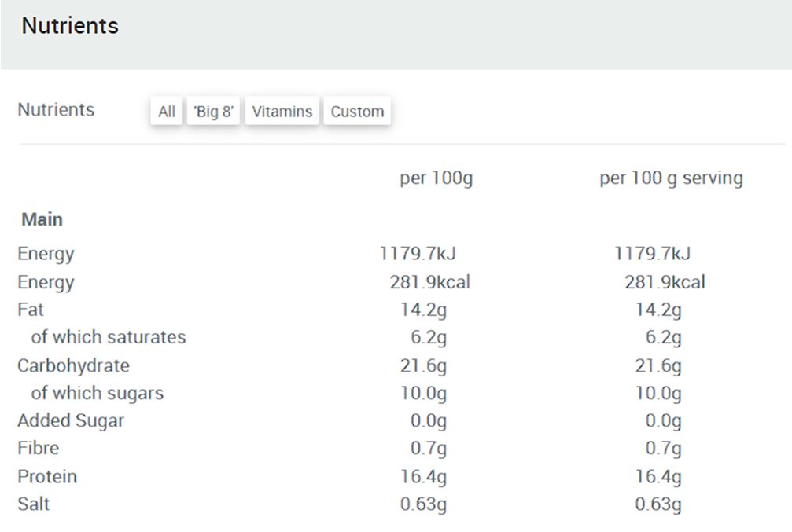The height and width of the screenshot is (532, 792).
Task: Click the Fat row label
Action: click(x=31, y=310)
